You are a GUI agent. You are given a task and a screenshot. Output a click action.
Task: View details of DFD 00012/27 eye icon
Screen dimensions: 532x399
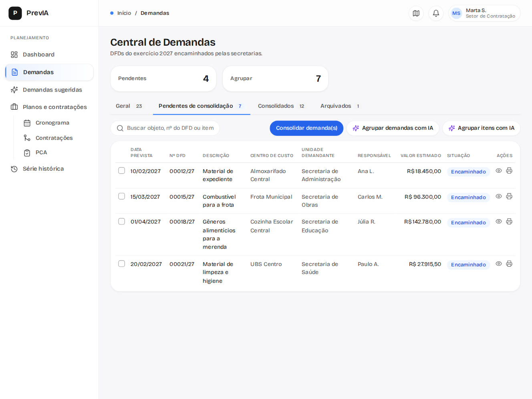click(x=499, y=171)
